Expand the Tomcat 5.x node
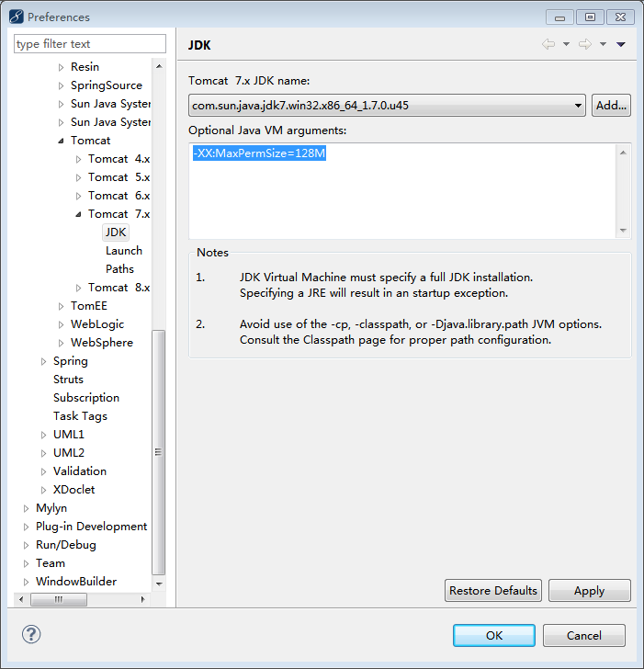Image resolution: width=644 pixels, height=669 pixels. coord(78,177)
